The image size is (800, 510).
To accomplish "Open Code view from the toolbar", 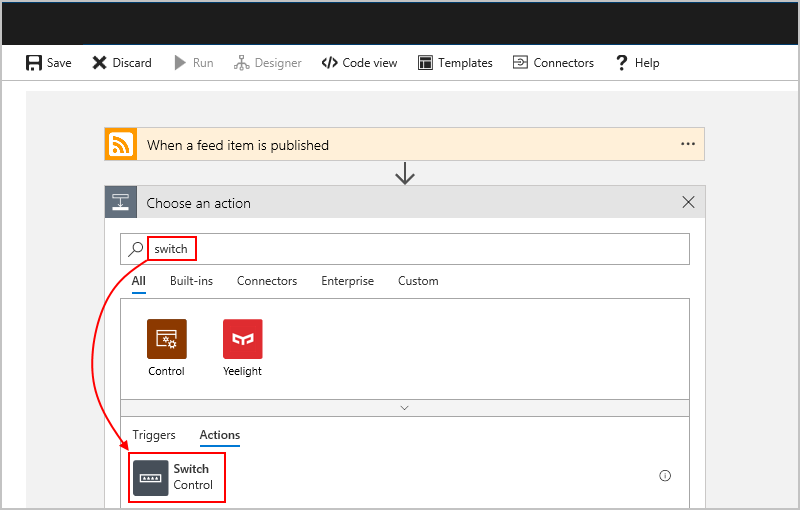I will click(x=359, y=63).
